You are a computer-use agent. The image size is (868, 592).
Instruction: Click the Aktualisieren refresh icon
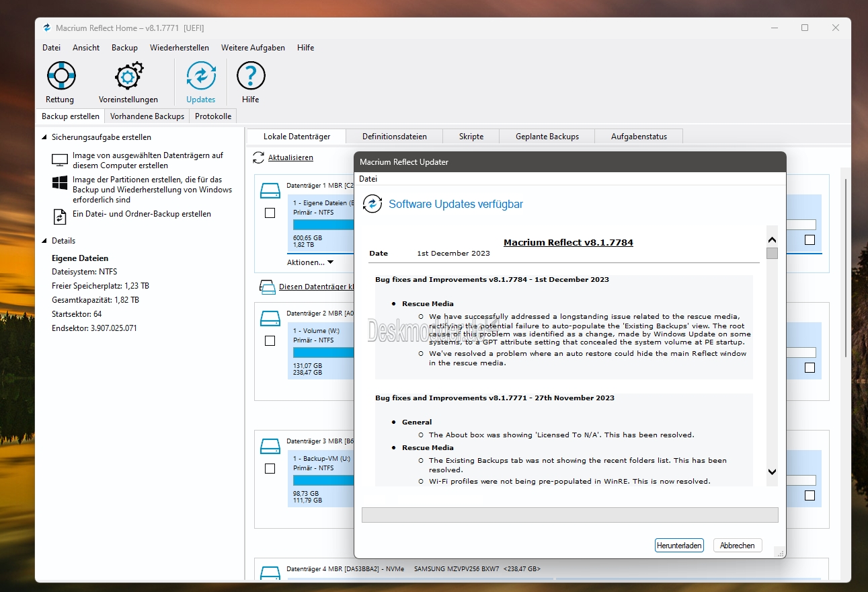[258, 157]
